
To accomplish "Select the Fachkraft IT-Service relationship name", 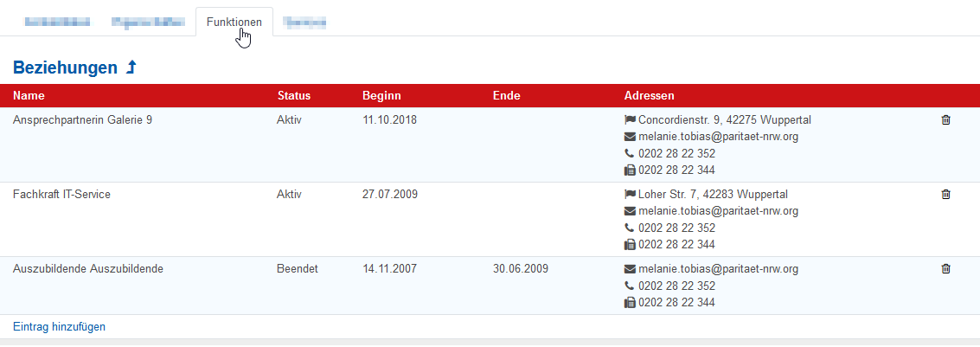I will [x=62, y=195].
